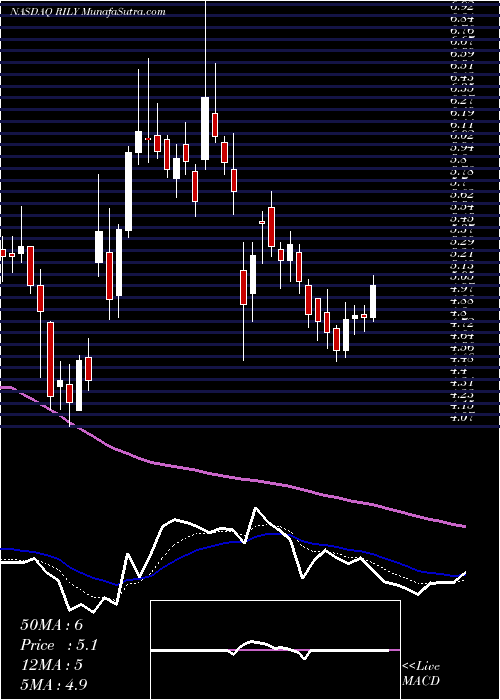Click the blue signal line in the lower indicator

(x=232, y=542)
